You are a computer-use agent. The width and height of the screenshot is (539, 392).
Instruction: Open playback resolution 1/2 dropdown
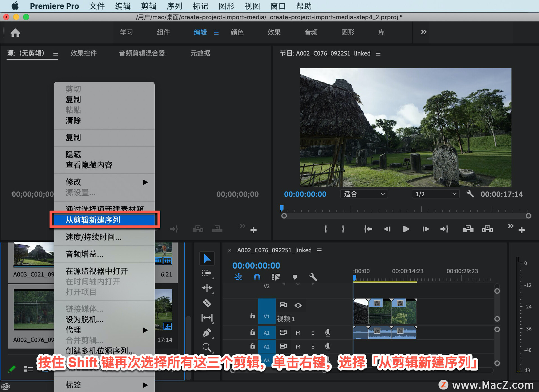435,194
